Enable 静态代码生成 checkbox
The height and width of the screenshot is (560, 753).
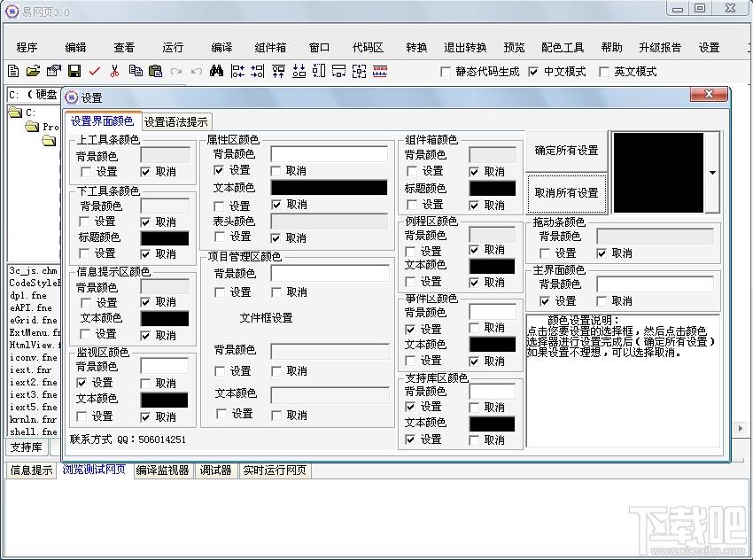(446, 72)
